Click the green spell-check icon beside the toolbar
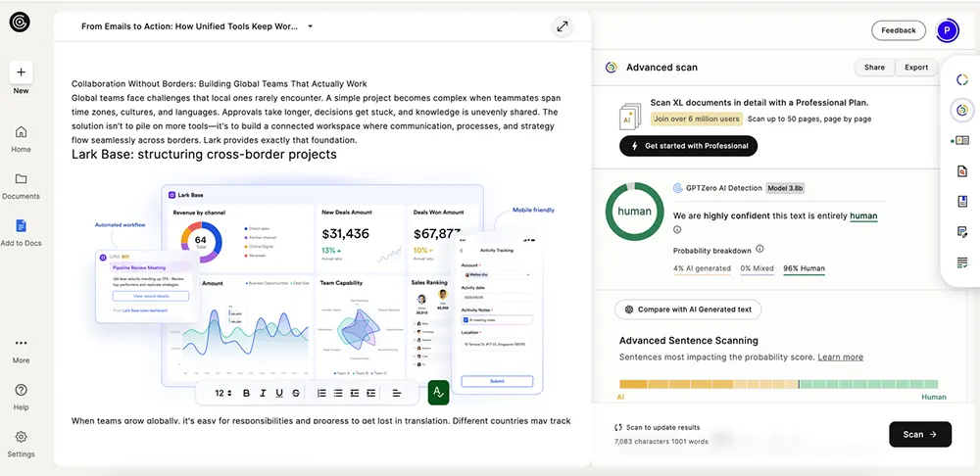The height and width of the screenshot is (476, 980). [437, 393]
